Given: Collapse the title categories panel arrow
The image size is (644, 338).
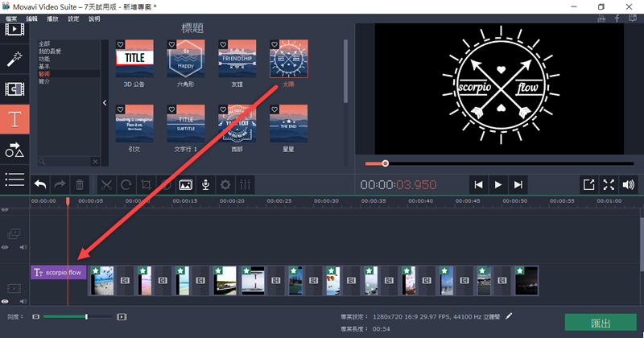Looking at the screenshot, I should pos(105,102).
